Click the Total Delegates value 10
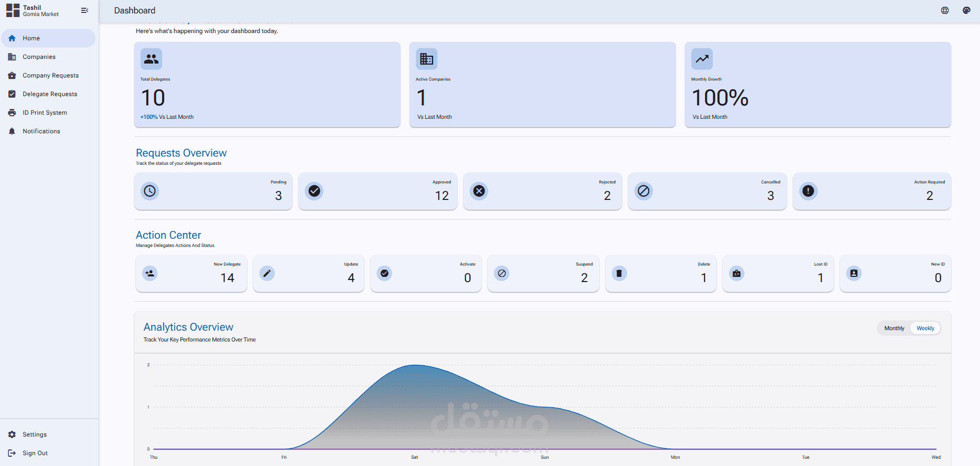This screenshot has width=980, height=466. click(x=153, y=98)
